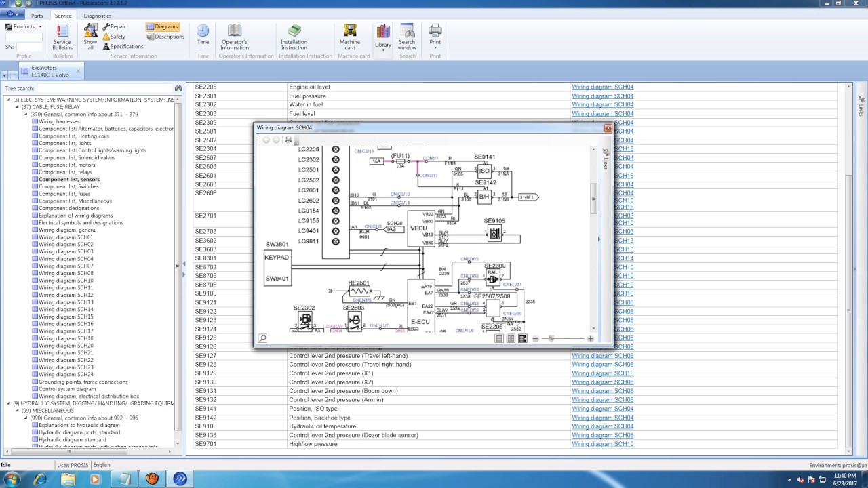This screenshot has height=488, width=868.
Task: Print the wiring diagram SCH04 popup
Action: point(288,140)
